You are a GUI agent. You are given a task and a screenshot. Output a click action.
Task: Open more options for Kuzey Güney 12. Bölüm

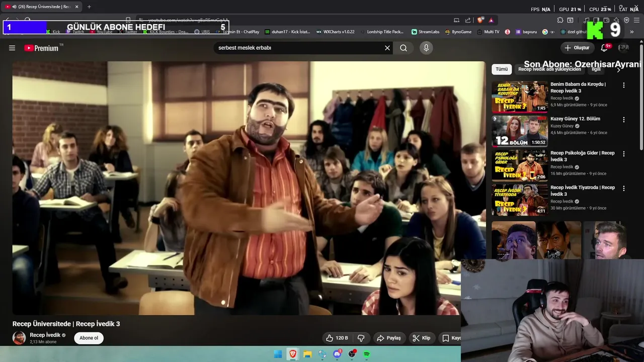[624, 120]
